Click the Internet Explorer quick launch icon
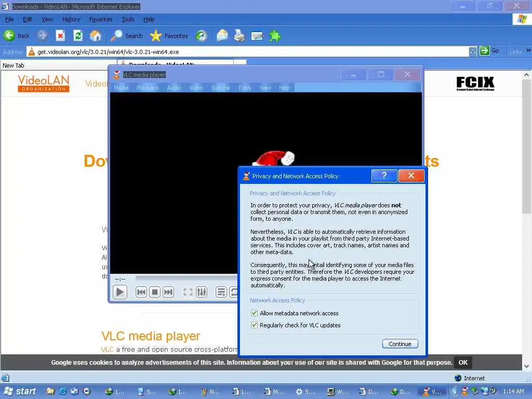 [x=63, y=392]
